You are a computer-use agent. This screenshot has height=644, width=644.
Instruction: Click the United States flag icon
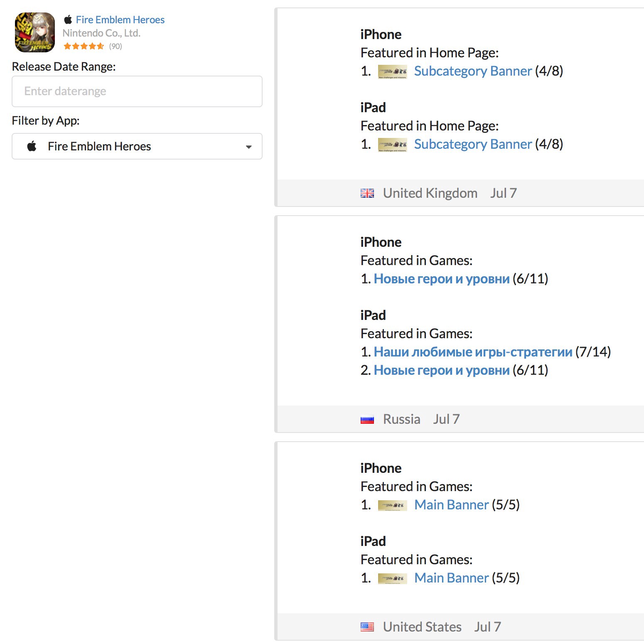[367, 627]
